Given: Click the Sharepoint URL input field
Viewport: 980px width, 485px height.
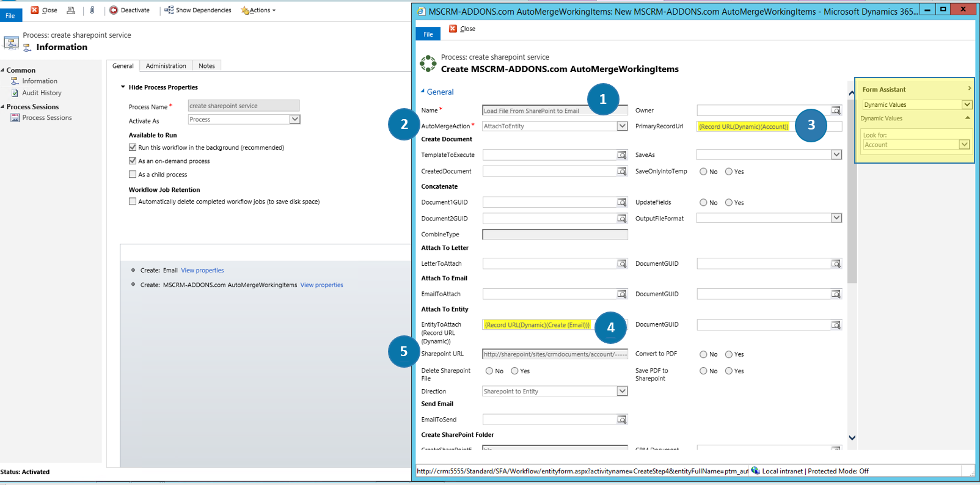Looking at the screenshot, I should click(x=555, y=354).
